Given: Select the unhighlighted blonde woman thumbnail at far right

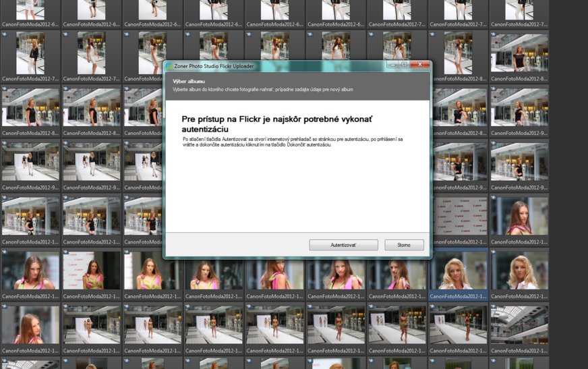Looking at the screenshot, I should [x=519, y=271].
